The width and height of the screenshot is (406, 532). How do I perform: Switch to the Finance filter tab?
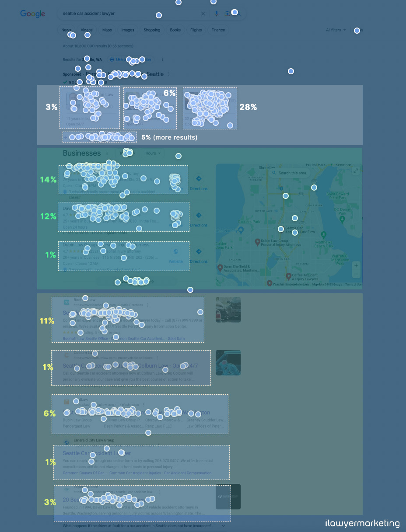coord(218,30)
